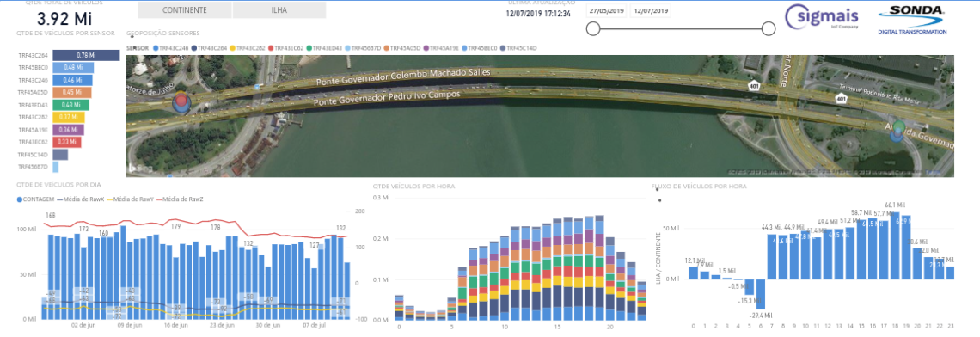Open the Sigmais IoT Company logo
This screenshot has width=980, height=337.
pyautogui.click(x=823, y=17)
